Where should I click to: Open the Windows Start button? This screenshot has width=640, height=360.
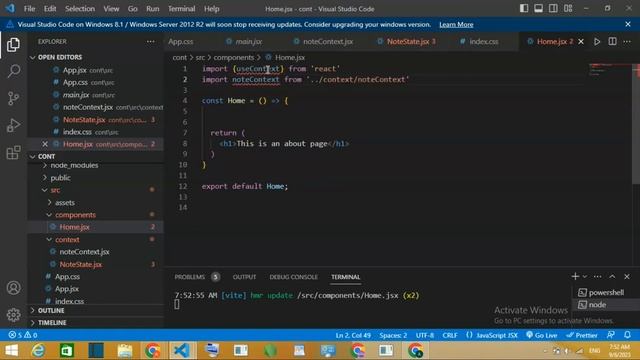(11, 350)
